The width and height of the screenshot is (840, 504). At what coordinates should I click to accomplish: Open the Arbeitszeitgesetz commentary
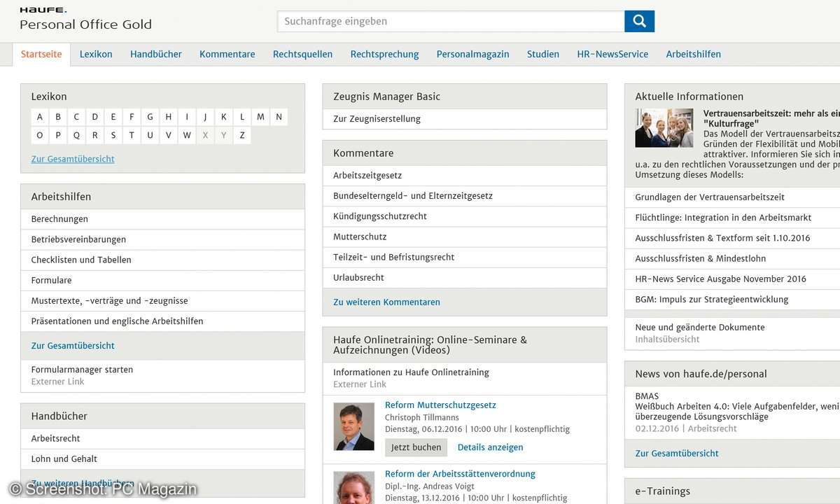(465, 176)
